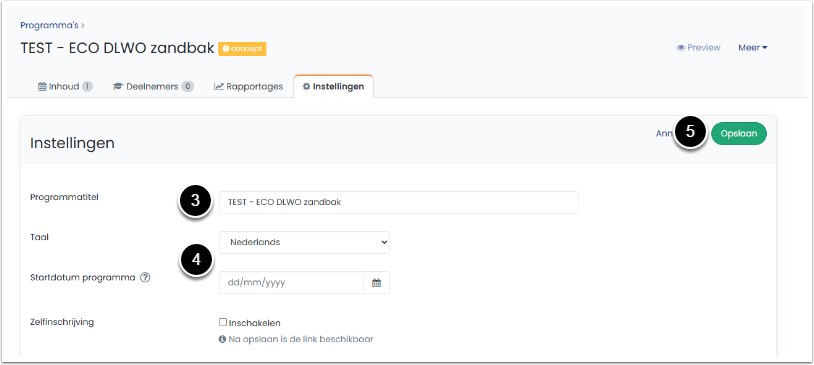Click the graduation cap icon on Deelnemers
Image resolution: width=814 pixels, height=365 pixels.
pyautogui.click(x=118, y=87)
